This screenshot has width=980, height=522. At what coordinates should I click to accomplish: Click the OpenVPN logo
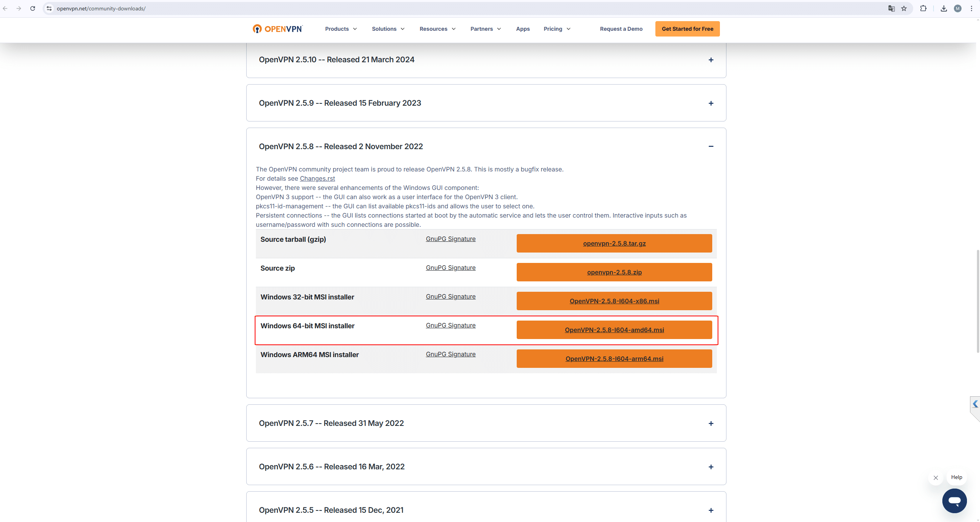pos(277,29)
